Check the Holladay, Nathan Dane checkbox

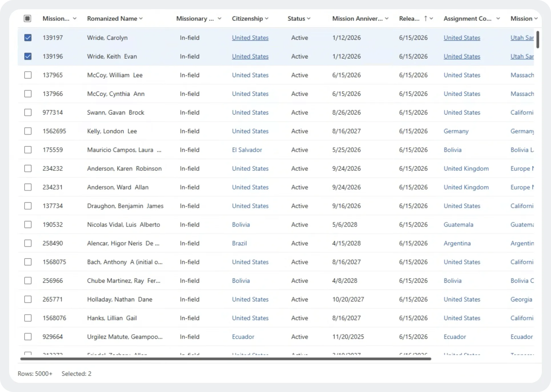pos(28,299)
